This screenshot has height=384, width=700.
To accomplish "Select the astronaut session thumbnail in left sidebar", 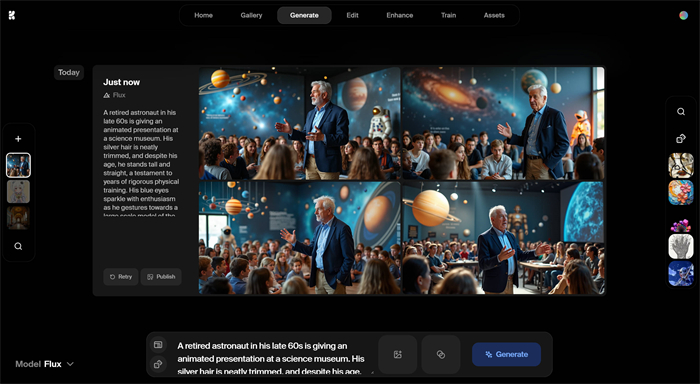I will (18, 165).
